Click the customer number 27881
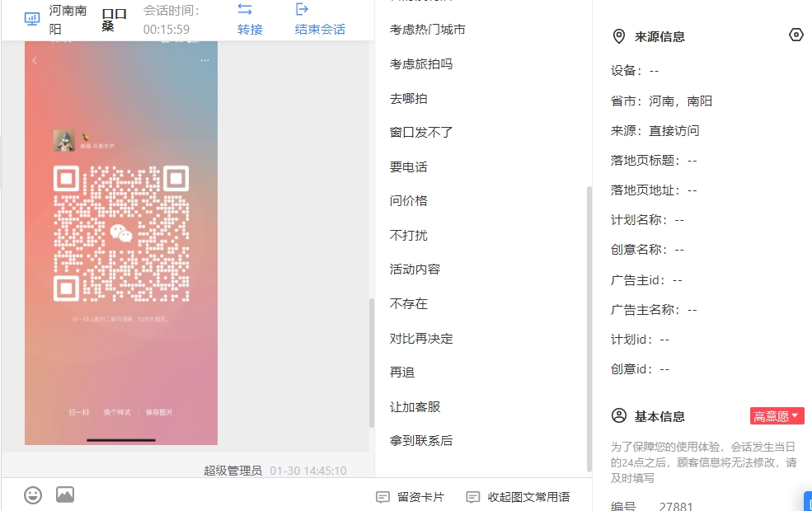Screen dimensions: 812x511 coord(676,506)
